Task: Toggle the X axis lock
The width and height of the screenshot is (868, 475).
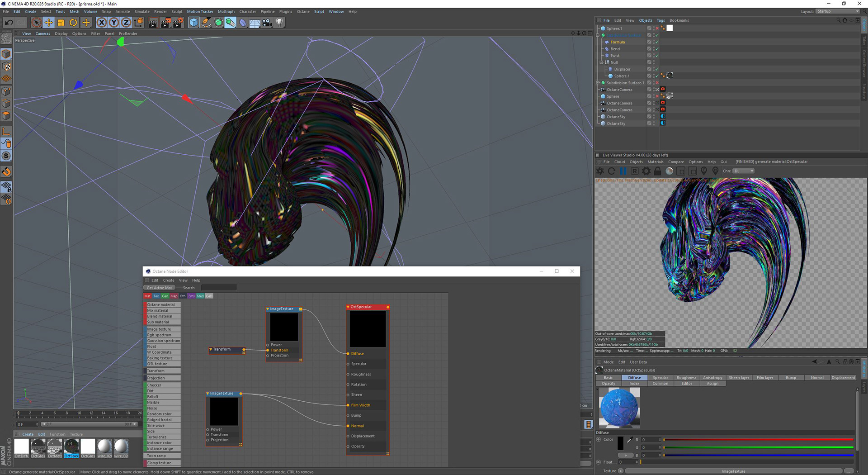Action: (x=102, y=22)
